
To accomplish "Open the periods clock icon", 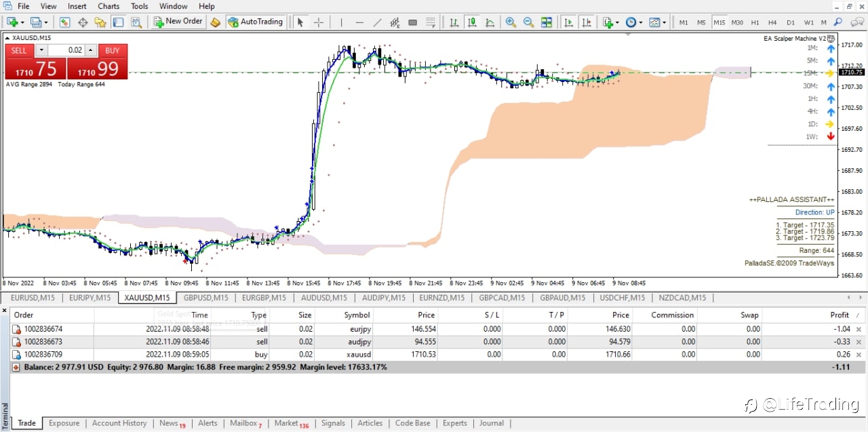I will pyautogui.click(x=631, y=22).
